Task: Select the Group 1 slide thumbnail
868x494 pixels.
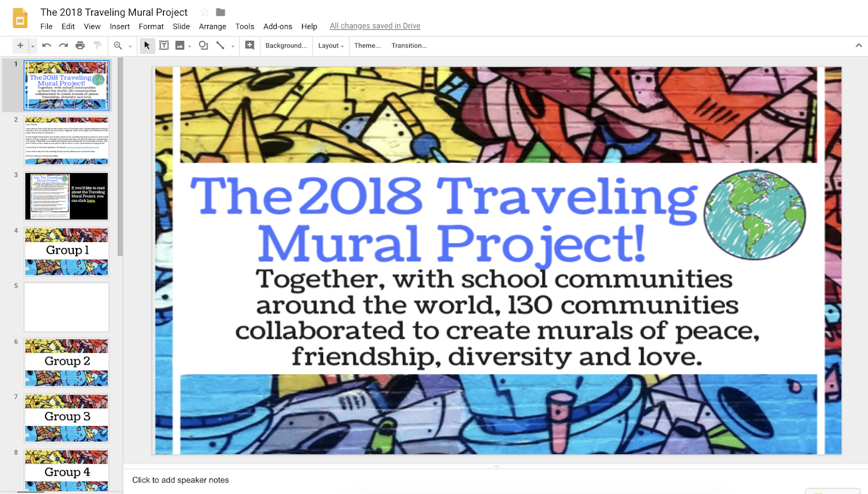Action: coord(67,251)
